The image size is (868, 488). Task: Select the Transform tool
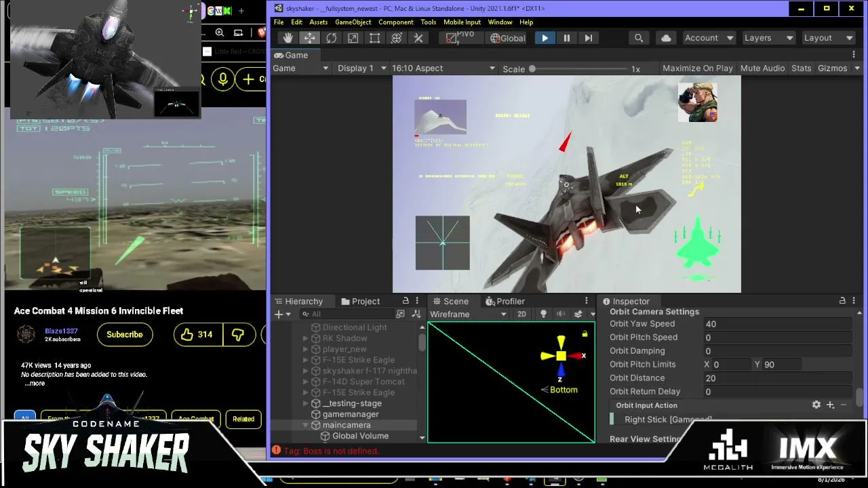click(x=396, y=38)
